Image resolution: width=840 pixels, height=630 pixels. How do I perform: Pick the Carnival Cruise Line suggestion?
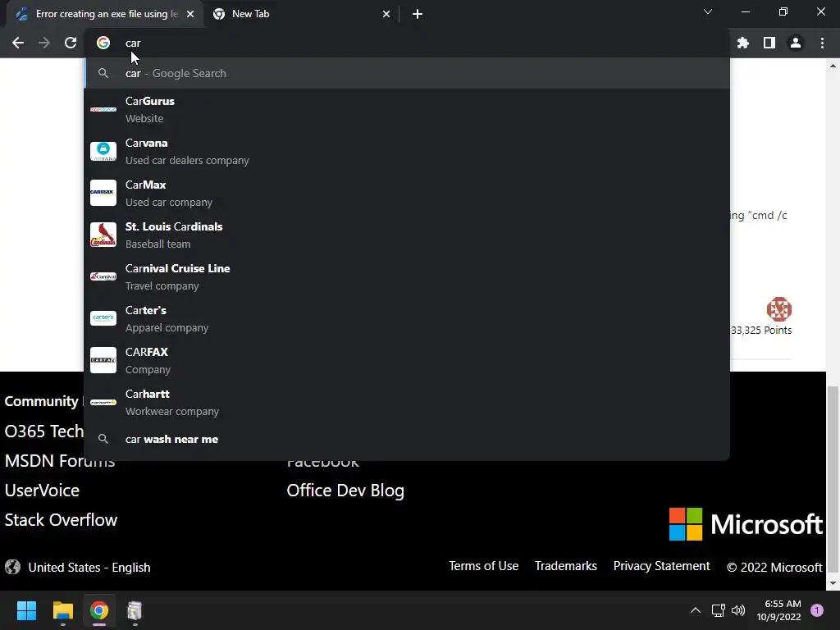[407, 277]
